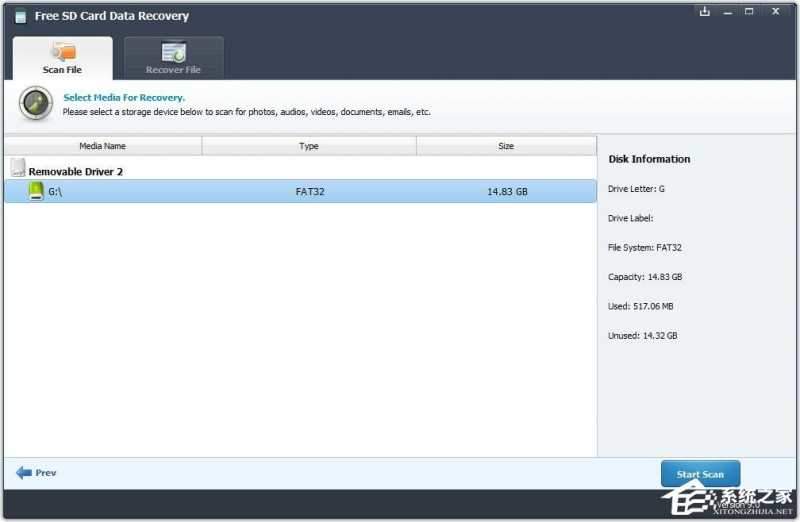Click the blue Prev arrow icon
The width and height of the screenshot is (800, 522).
[x=24, y=473]
